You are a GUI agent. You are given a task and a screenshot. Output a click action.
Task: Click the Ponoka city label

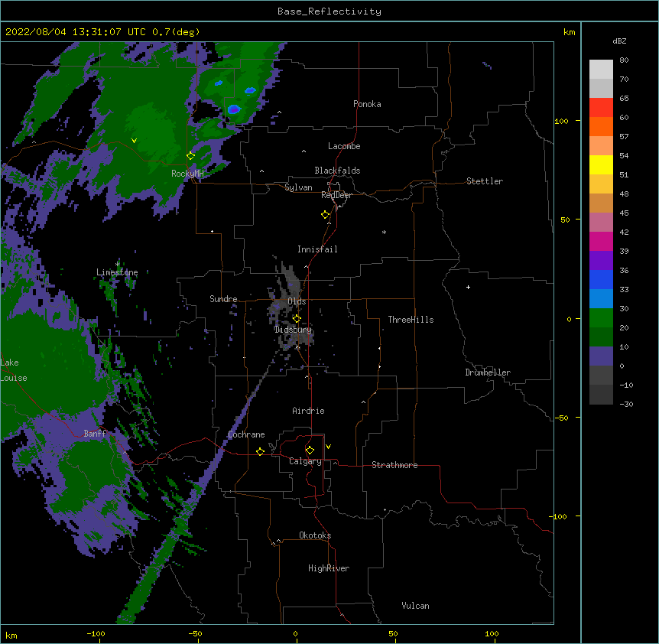click(367, 104)
